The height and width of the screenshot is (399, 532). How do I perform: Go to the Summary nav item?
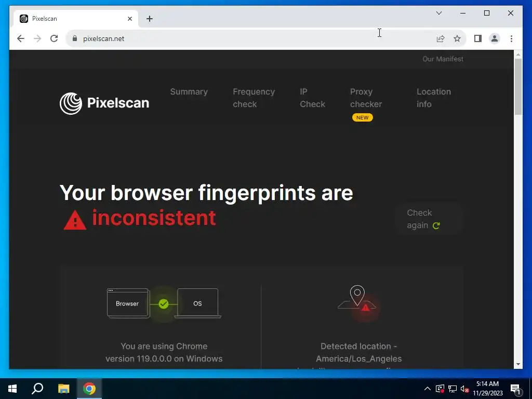(x=189, y=91)
